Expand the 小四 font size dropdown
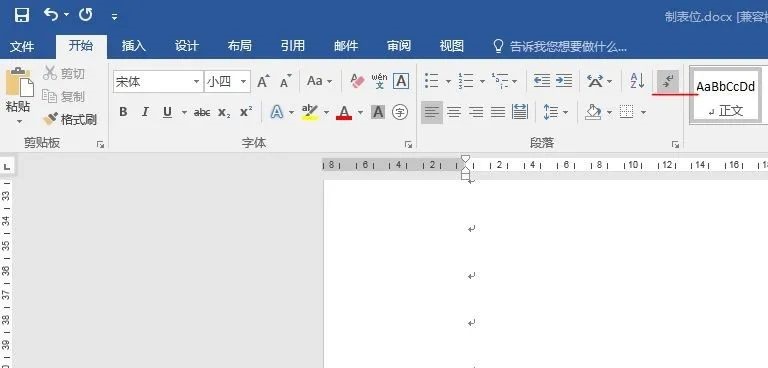This screenshot has width=768, height=368. pos(243,82)
